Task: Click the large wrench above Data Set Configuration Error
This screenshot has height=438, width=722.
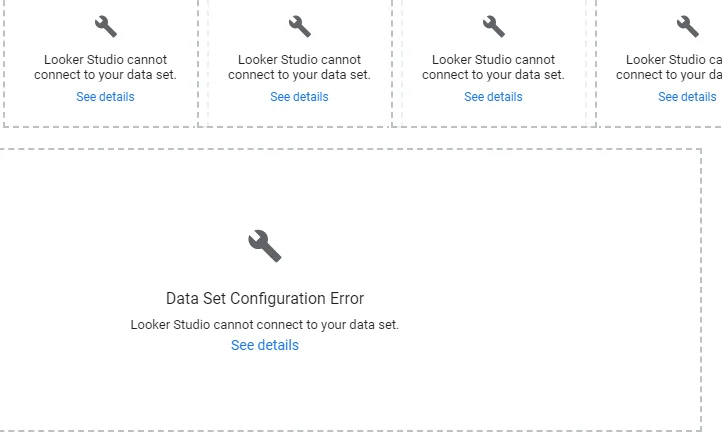Action: pyautogui.click(x=264, y=245)
